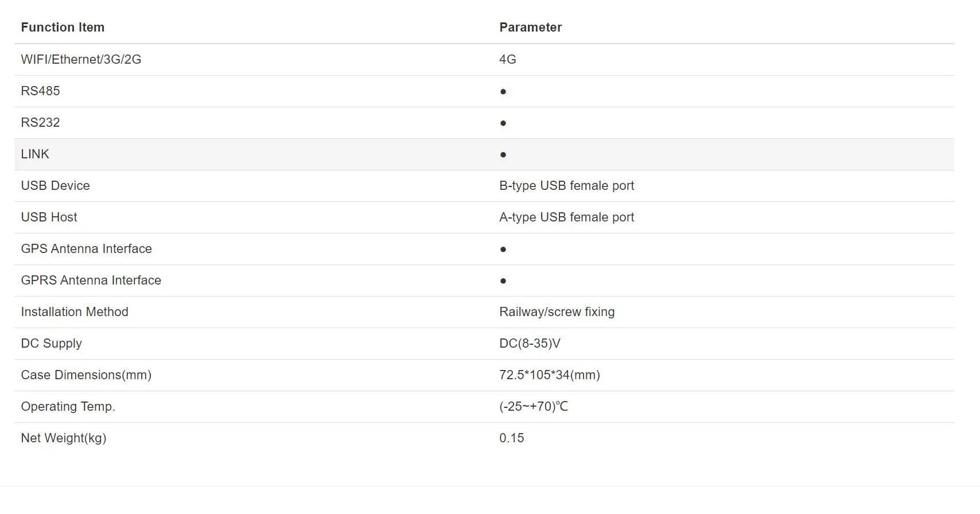Click the USB Device row label

[x=55, y=185]
